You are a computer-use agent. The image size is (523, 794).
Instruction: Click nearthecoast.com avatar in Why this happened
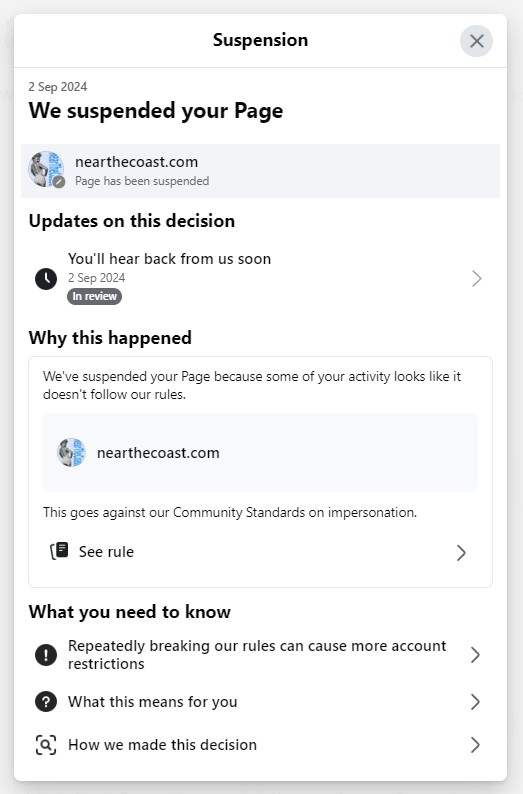[71, 452]
